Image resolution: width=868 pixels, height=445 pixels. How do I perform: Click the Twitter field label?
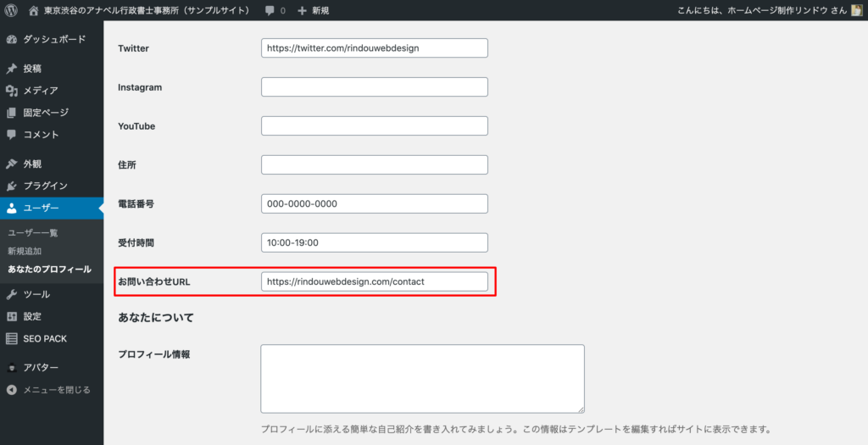pyautogui.click(x=133, y=48)
